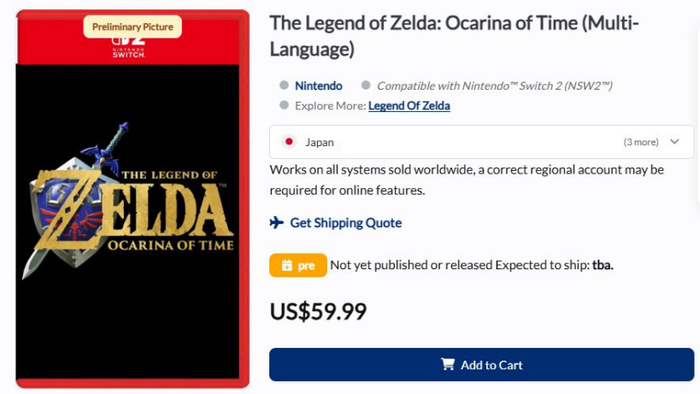This screenshot has height=394, width=700.
Task: Click the Nintendo Switch 2 logo on cover
Action: [x=129, y=48]
